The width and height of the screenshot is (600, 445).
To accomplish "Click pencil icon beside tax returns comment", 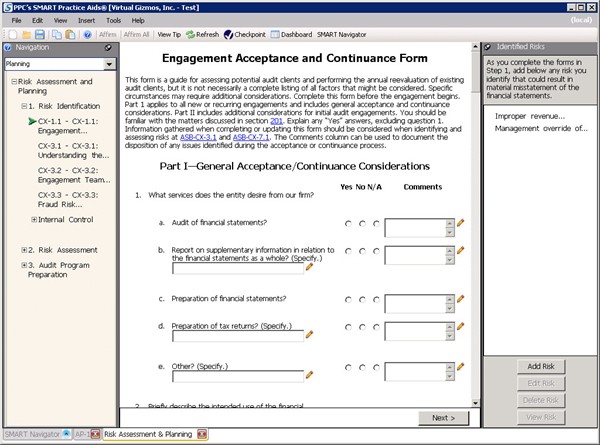I will point(460,327).
